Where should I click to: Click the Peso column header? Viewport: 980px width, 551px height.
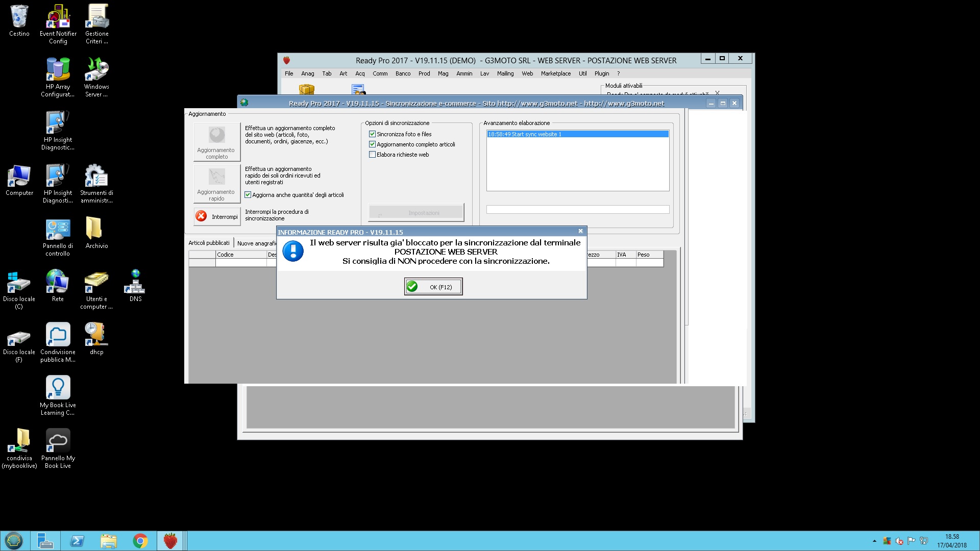coord(649,255)
